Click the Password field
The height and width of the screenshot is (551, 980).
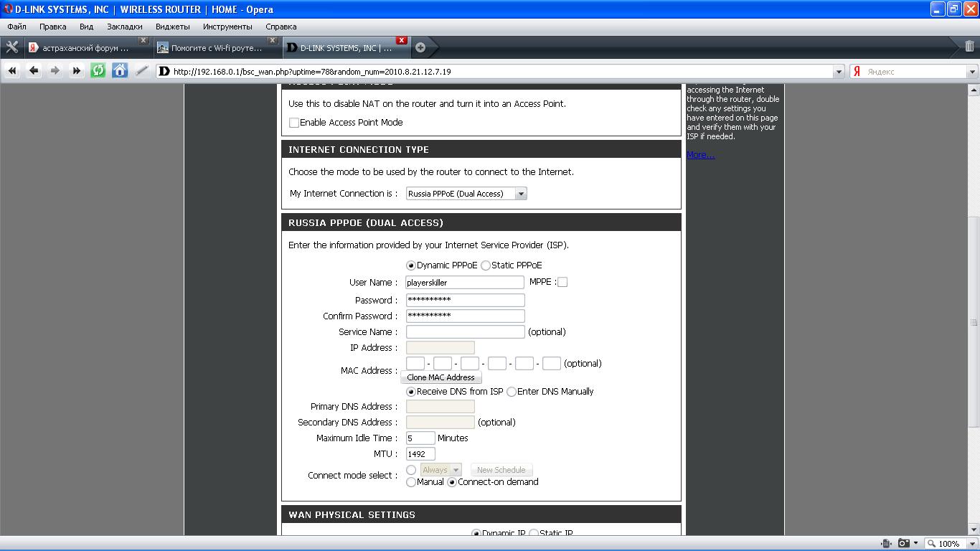point(465,300)
